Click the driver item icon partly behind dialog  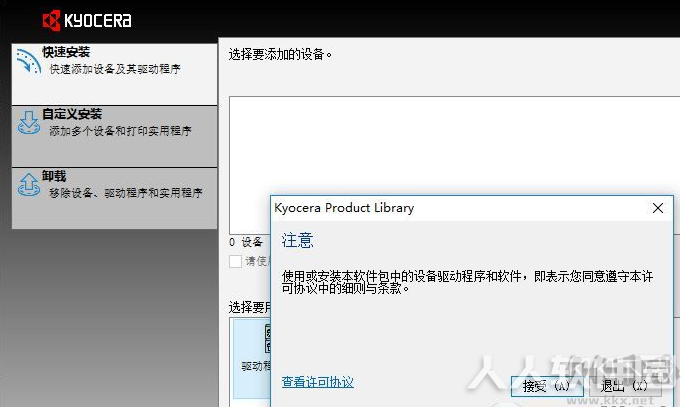pyautogui.click(x=268, y=339)
